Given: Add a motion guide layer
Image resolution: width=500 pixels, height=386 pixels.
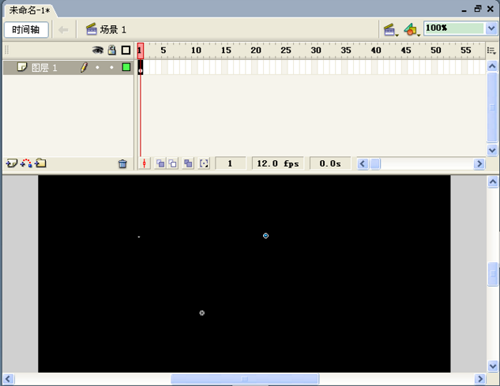Looking at the screenshot, I should coord(26,163).
